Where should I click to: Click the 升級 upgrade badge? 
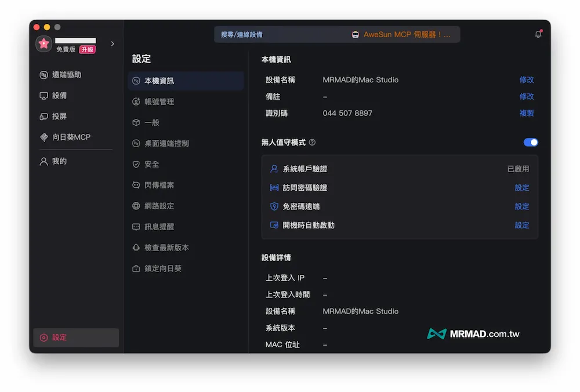tap(88, 49)
